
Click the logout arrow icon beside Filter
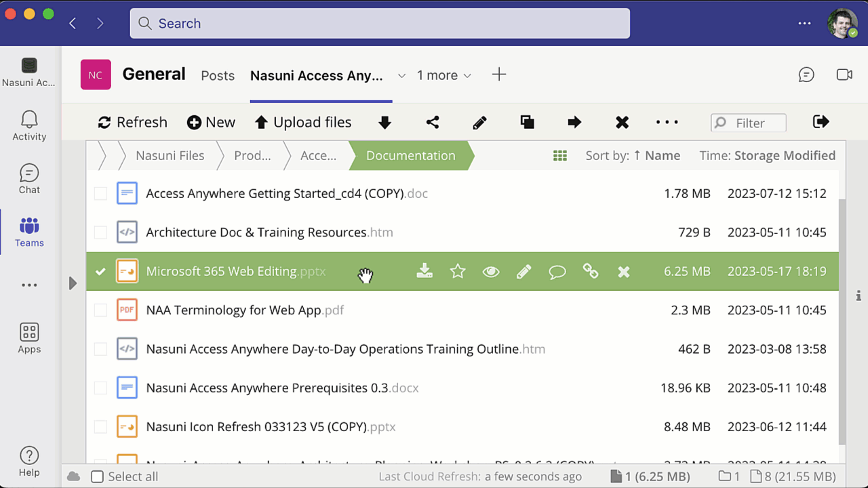pyautogui.click(x=821, y=122)
